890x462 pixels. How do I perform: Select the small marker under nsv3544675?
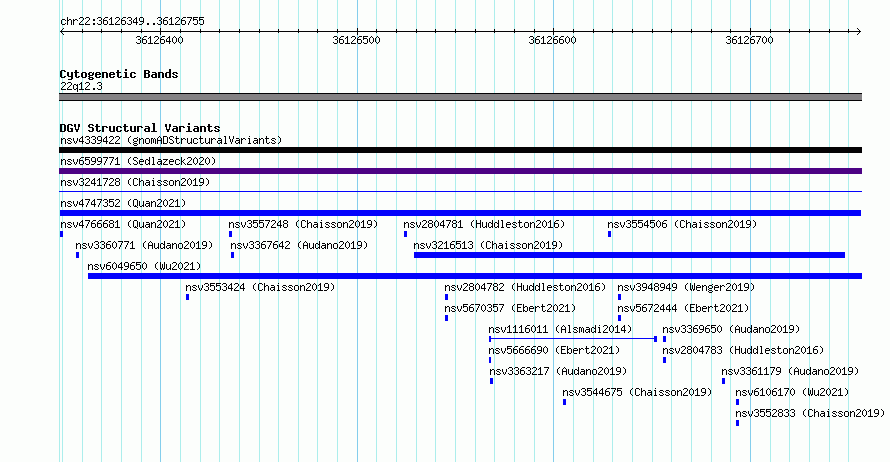click(x=564, y=402)
